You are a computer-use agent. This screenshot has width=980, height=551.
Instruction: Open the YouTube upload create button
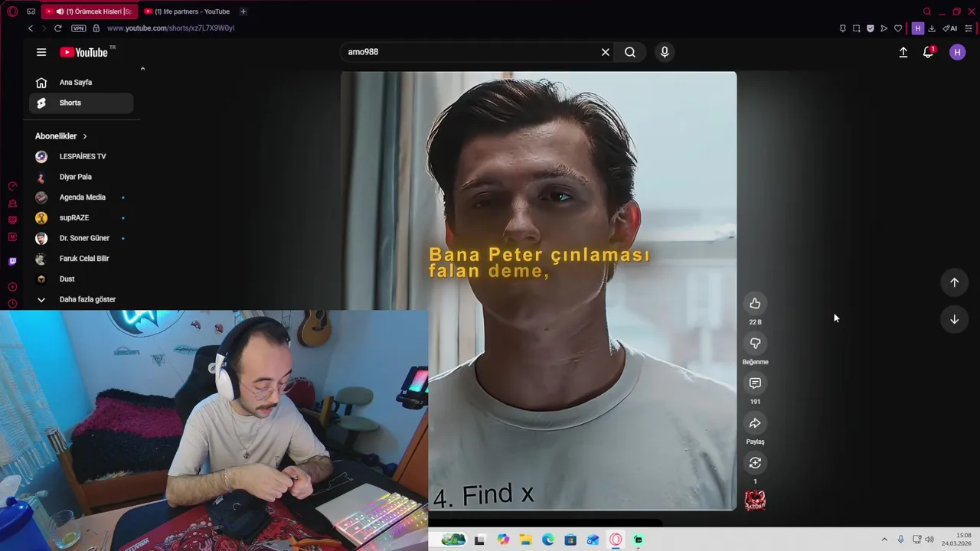click(x=903, y=52)
